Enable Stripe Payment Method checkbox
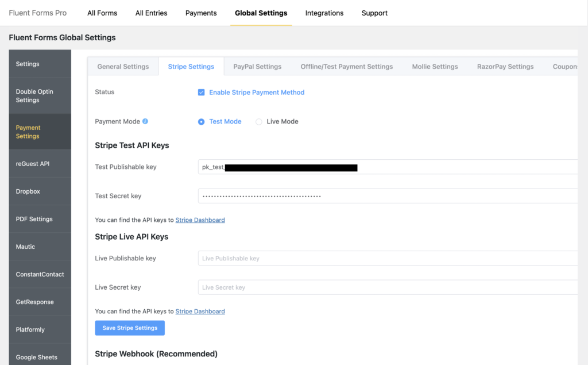Image resolution: width=588 pixels, height=365 pixels. pyautogui.click(x=202, y=93)
